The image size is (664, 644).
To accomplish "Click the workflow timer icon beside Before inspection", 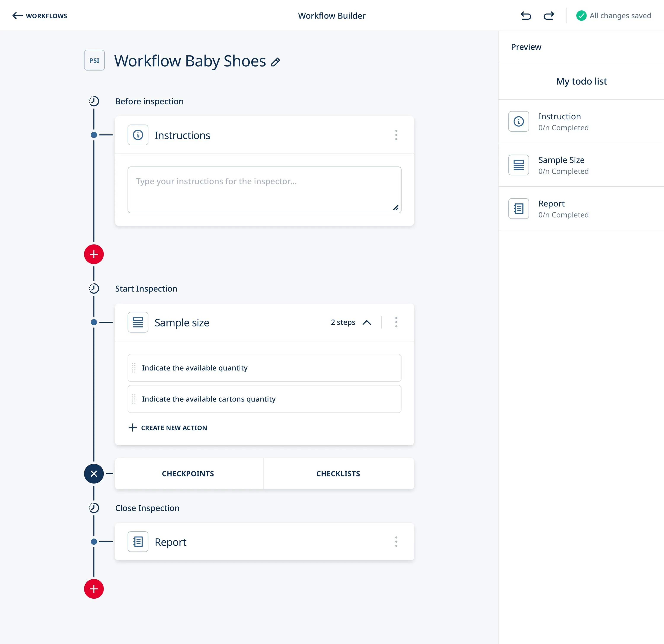I will (94, 101).
